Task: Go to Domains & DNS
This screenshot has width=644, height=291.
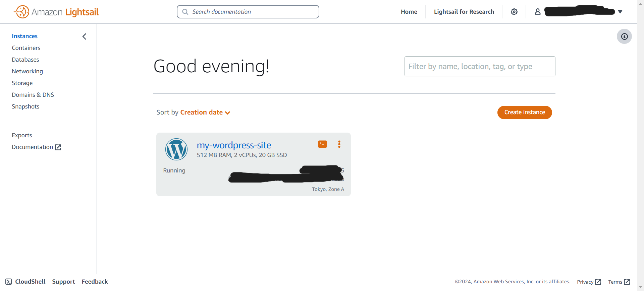Action: 33,95
